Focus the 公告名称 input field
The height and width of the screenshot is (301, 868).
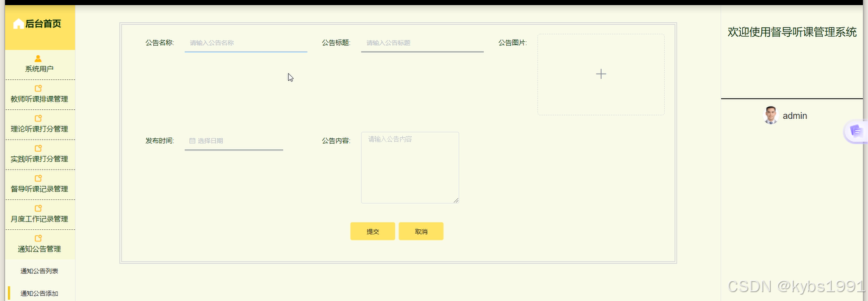[x=246, y=43]
